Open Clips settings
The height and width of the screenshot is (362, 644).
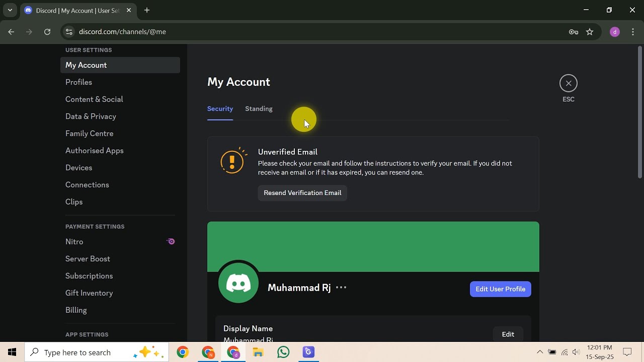[120, 202]
